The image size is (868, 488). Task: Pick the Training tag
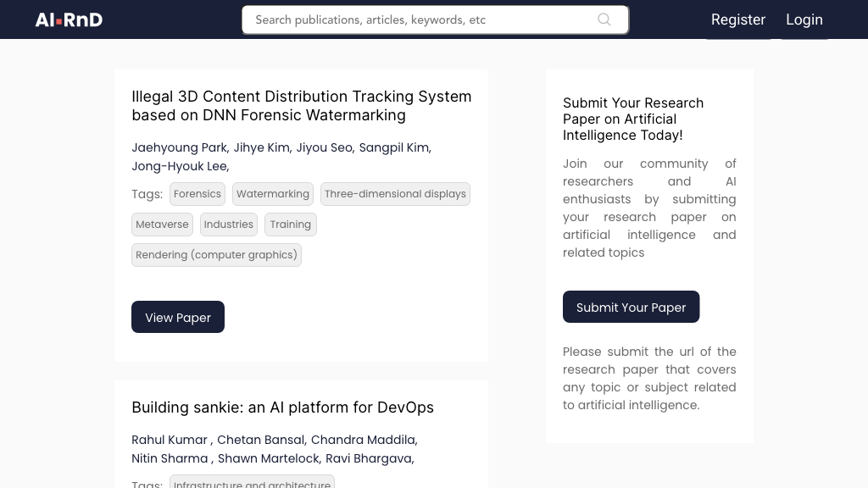click(291, 225)
